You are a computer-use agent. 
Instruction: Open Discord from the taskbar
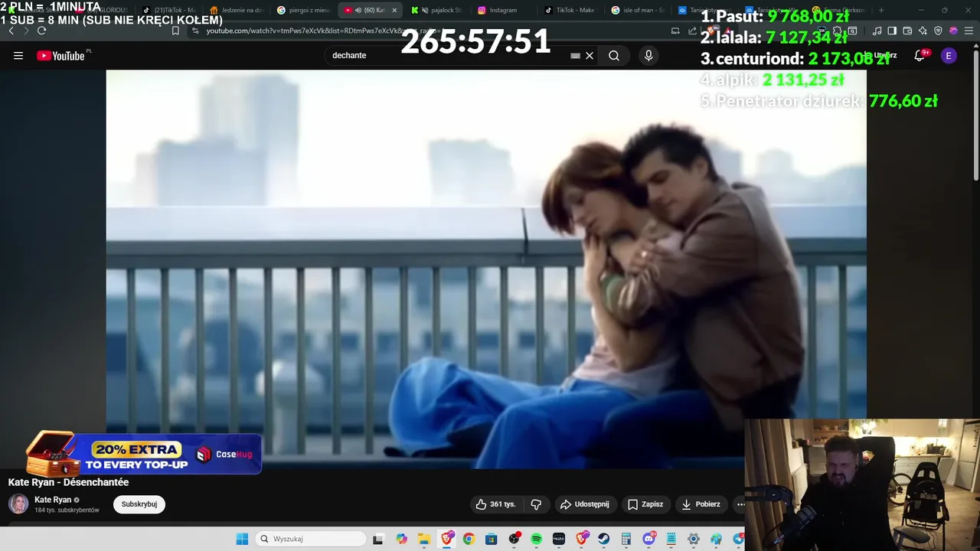click(x=648, y=539)
